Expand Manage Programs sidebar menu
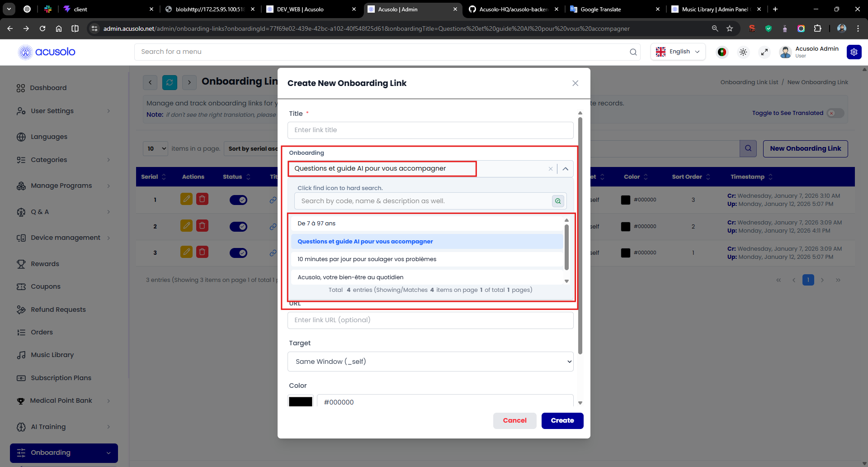Screen dimensions: 868x467 63,186
